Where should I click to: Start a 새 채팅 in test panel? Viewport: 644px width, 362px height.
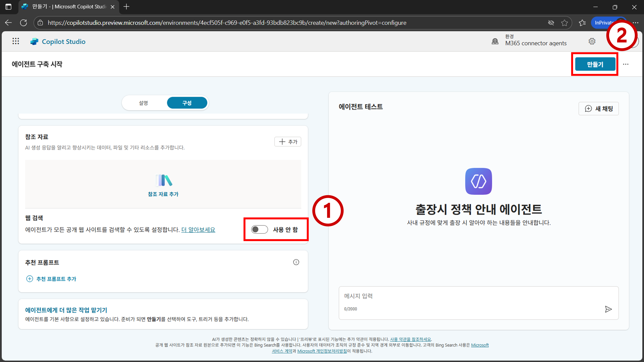click(598, 108)
